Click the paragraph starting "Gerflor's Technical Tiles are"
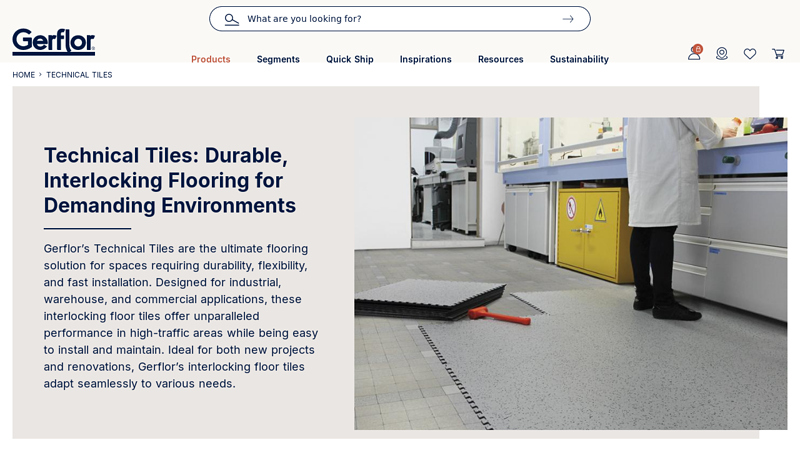Viewport: 800px width, 450px height. tap(181, 316)
